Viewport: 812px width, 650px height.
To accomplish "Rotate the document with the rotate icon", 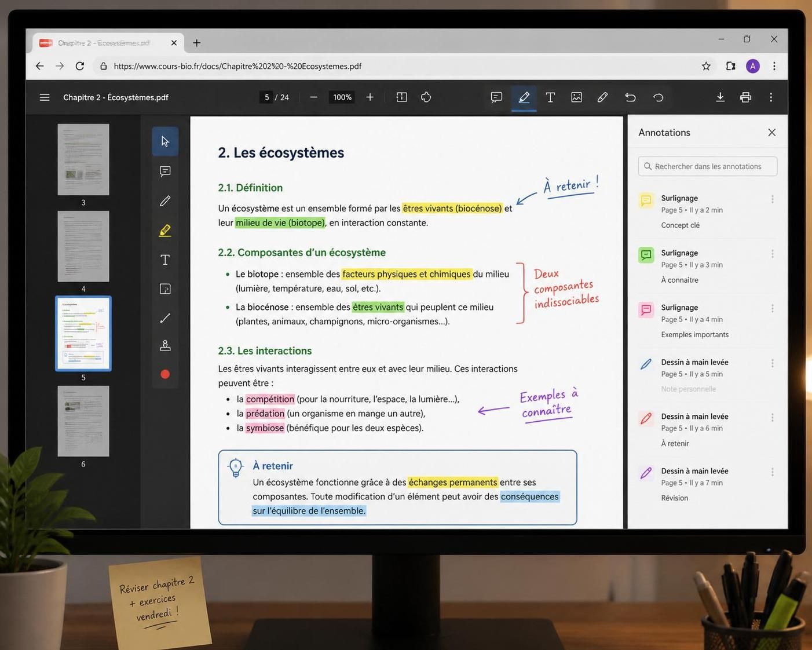I will point(426,97).
